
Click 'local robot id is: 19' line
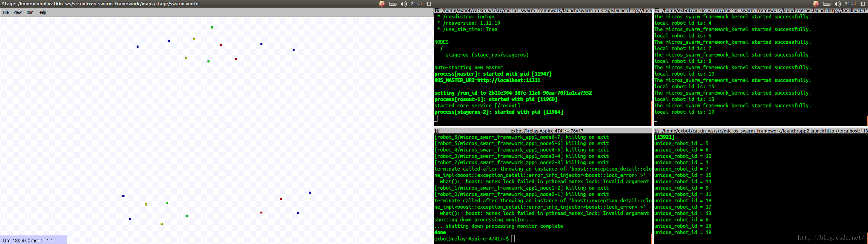[684, 112]
